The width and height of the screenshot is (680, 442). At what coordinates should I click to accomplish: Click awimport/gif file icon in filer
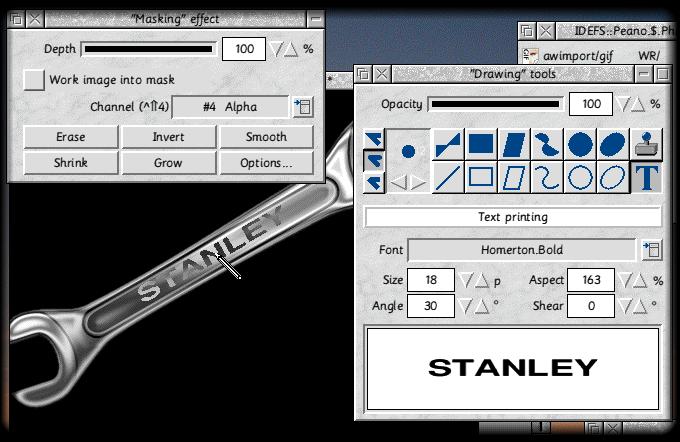pyautogui.click(x=529, y=56)
